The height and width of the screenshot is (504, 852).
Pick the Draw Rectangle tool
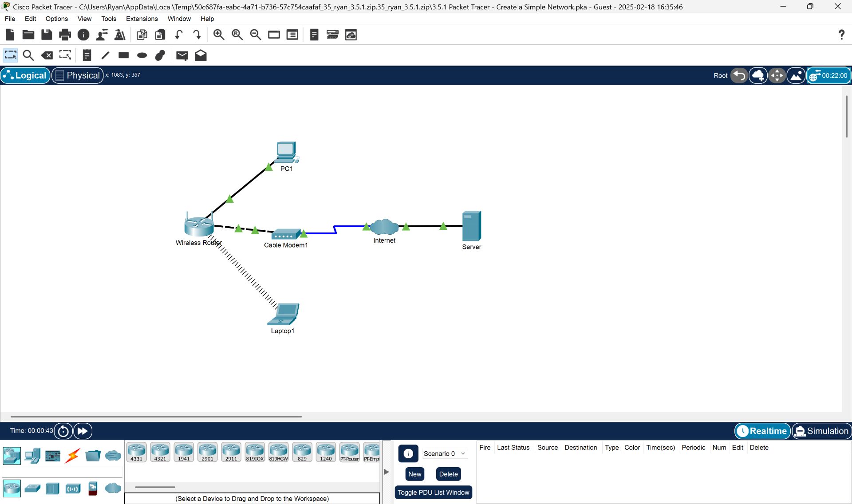point(124,55)
